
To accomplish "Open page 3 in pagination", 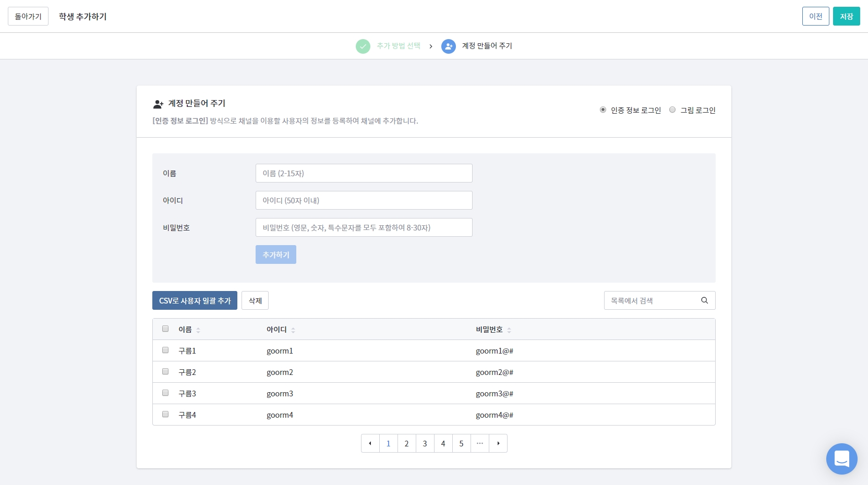I will [425, 443].
